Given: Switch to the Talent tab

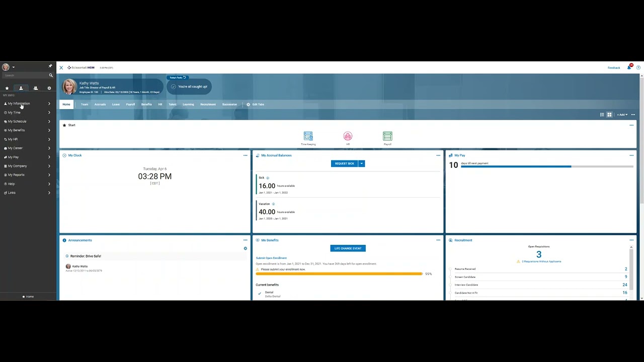Looking at the screenshot, I should tap(173, 105).
